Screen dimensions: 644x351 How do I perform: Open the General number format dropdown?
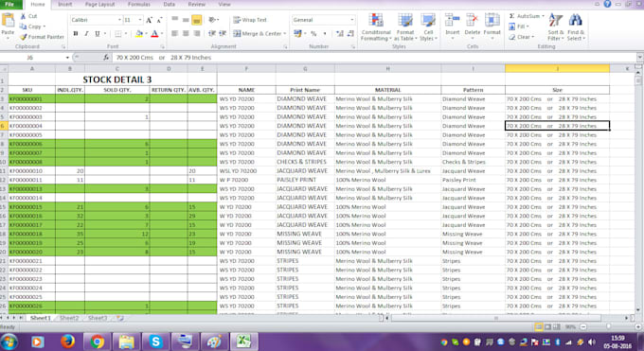click(x=352, y=20)
